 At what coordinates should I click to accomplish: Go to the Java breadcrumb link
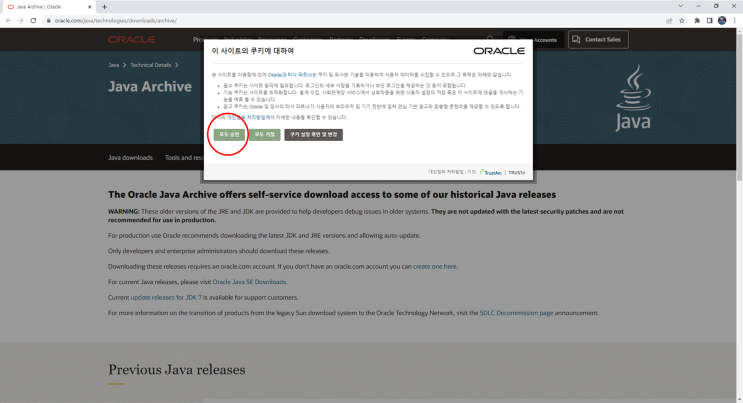pos(113,65)
